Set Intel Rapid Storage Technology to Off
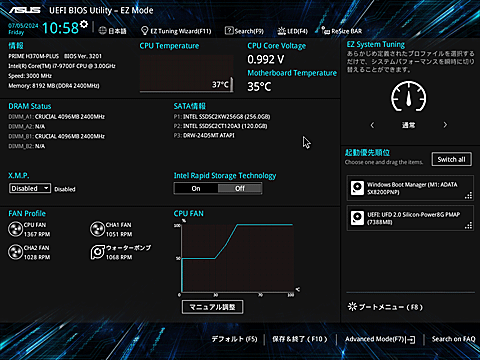This screenshot has height=360, width=480. [240, 188]
